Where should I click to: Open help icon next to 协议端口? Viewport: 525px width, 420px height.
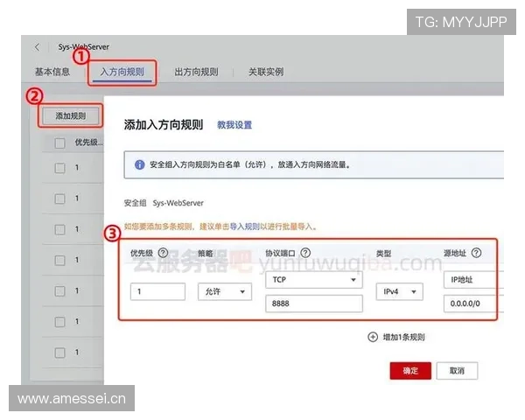pos(305,253)
